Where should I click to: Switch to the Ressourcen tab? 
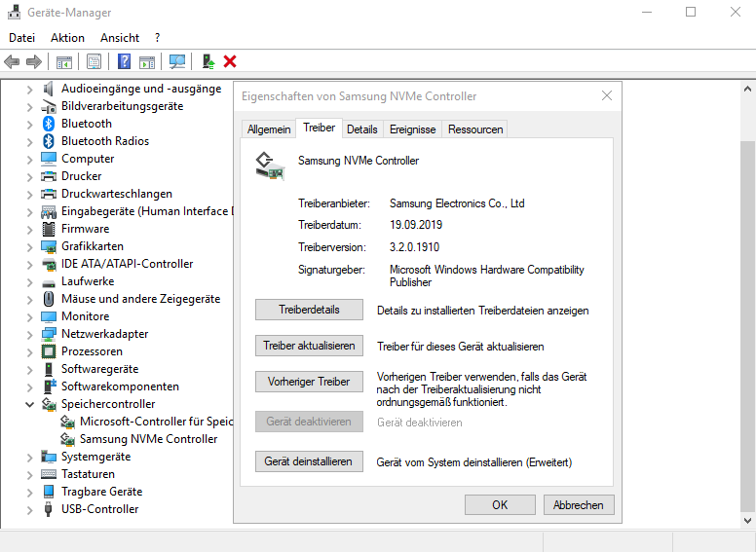(x=475, y=129)
